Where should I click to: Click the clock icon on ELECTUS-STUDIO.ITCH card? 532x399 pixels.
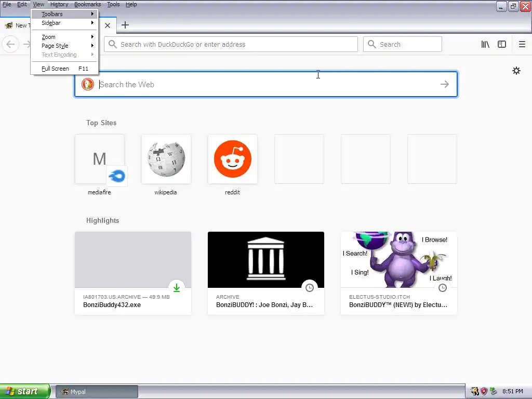[443, 288]
